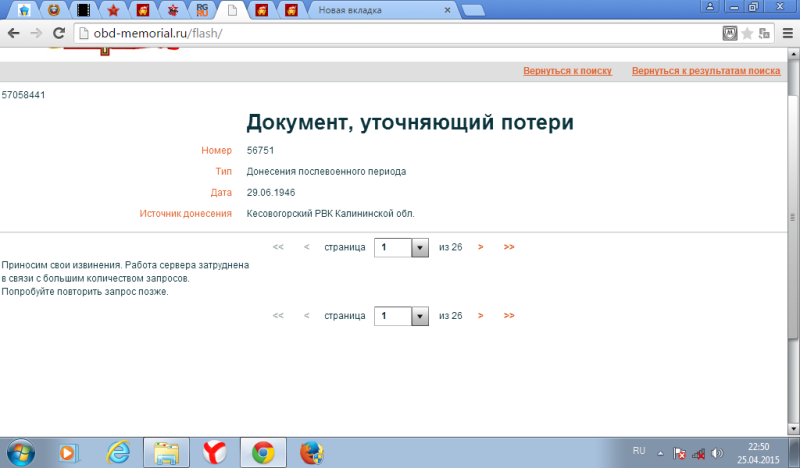Jump to last page with lower ">>" arrow

509,316
